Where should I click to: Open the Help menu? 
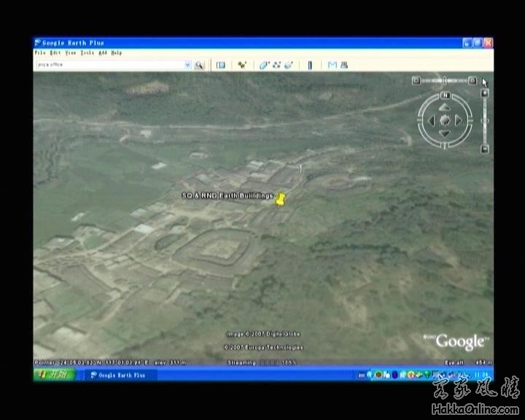(x=117, y=53)
